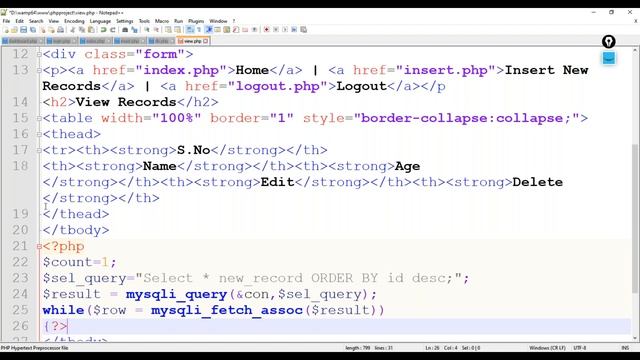Open the File menu

coord(6,21)
